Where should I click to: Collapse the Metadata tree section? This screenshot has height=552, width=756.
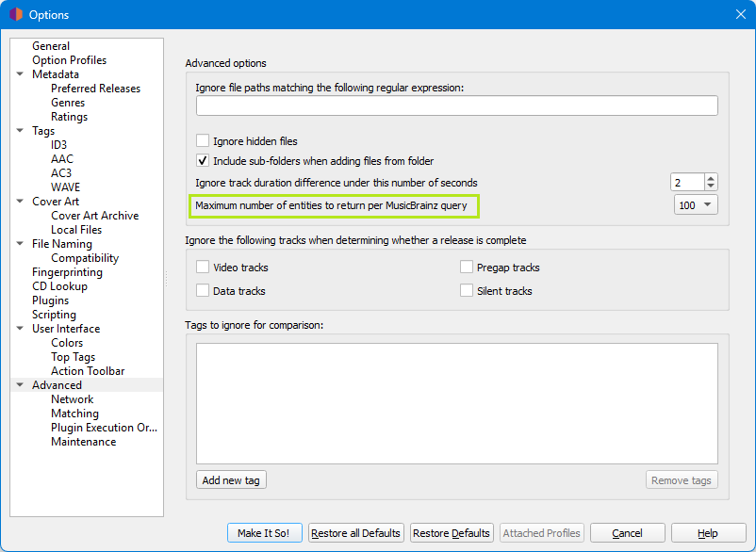(x=20, y=74)
